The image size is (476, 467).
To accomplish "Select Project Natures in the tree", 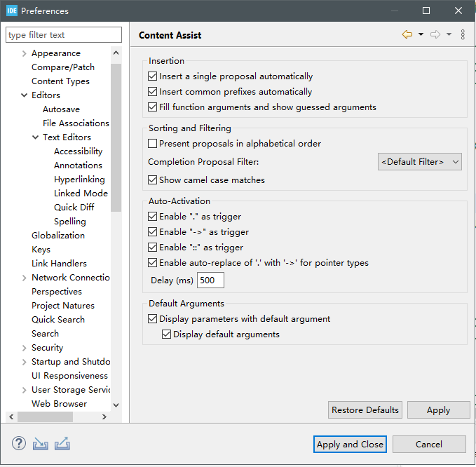I will [63, 306].
